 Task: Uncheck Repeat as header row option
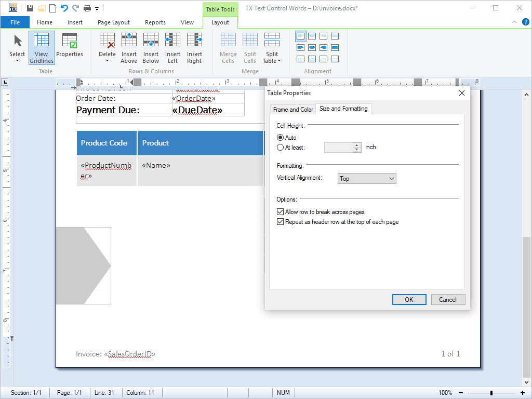[281, 222]
